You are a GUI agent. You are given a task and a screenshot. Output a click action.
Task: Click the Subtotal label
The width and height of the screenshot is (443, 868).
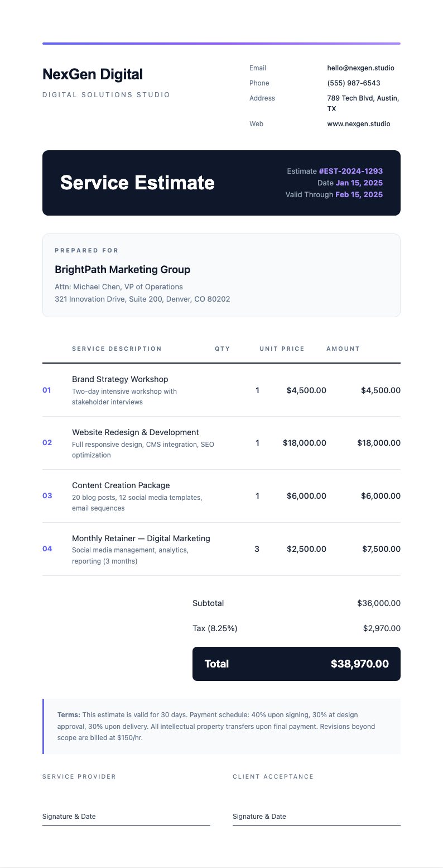(x=208, y=603)
